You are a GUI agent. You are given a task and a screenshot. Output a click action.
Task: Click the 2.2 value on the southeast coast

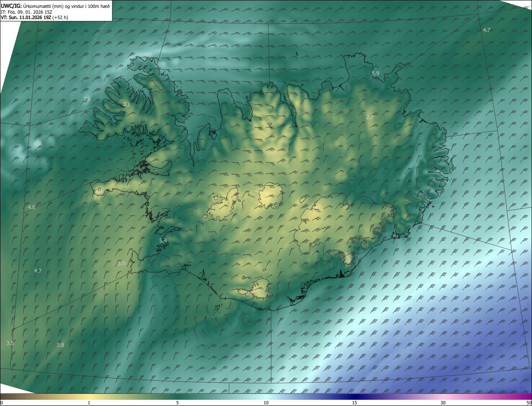(x=347, y=260)
